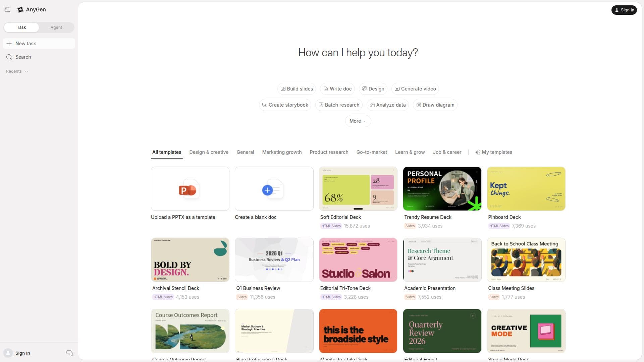Viewport: 644px width, 362px height.
Task: Open My templates section
Action: pos(494,152)
